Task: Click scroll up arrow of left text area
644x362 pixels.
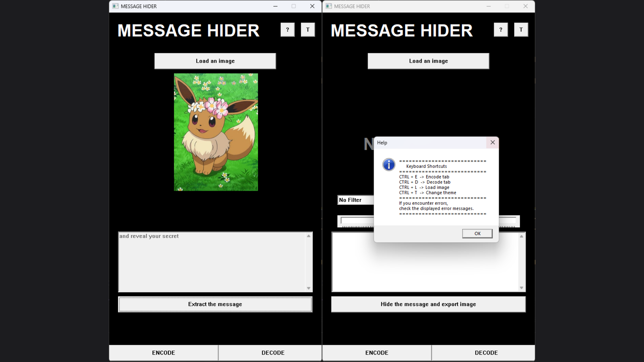Action: tap(309, 236)
